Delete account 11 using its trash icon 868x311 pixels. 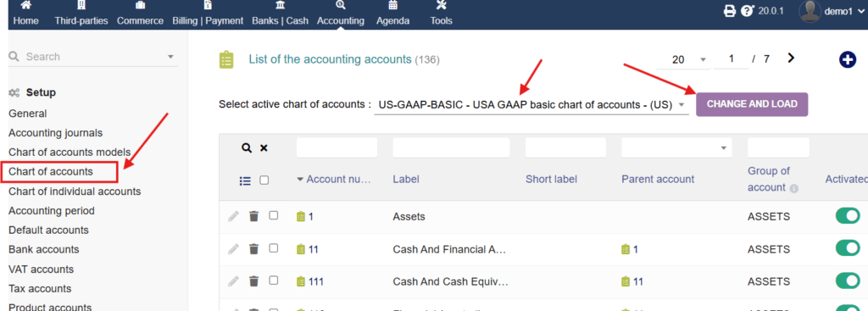[x=253, y=249]
